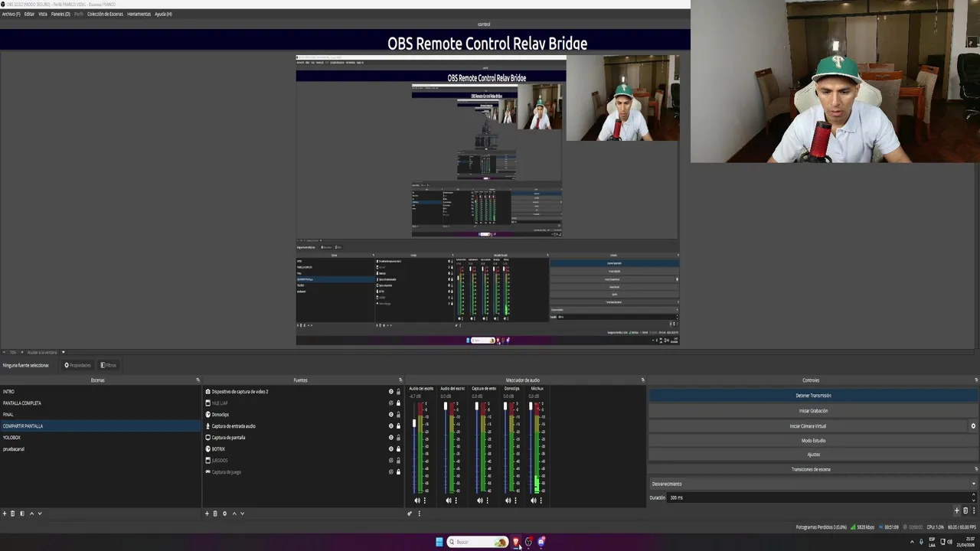Screen dimensions: 980x551
Task: Move scene up with arrow icon
Action: coord(31,514)
